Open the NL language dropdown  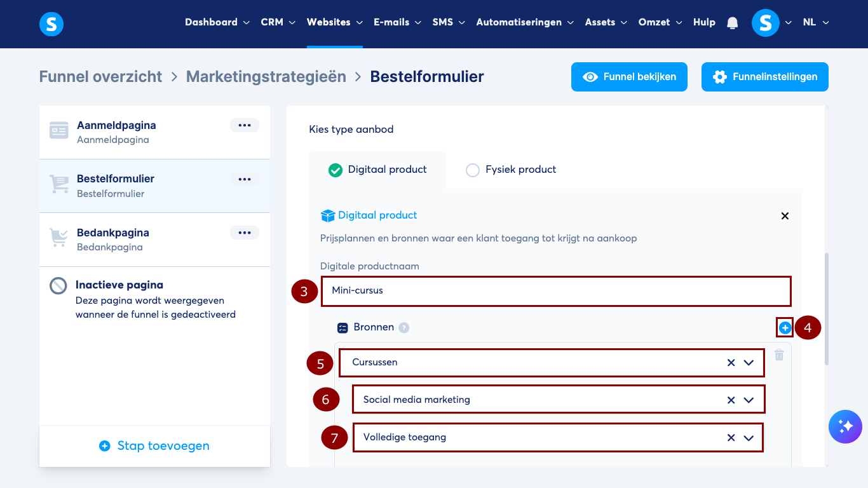point(816,22)
